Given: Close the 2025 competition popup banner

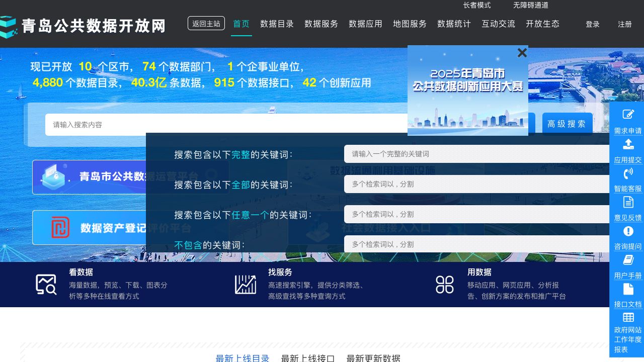Looking at the screenshot, I should (522, 53).
